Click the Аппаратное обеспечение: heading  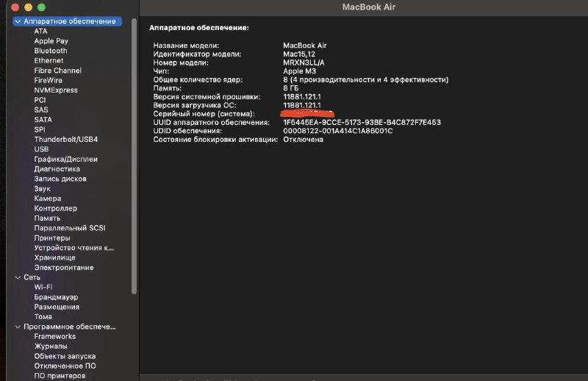point(198,28)
